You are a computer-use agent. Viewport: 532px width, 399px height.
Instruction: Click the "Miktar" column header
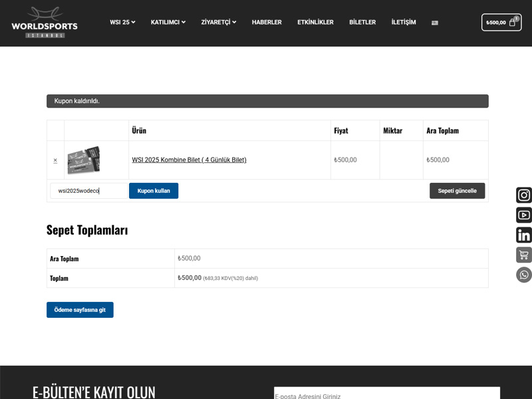coord(392,130)
